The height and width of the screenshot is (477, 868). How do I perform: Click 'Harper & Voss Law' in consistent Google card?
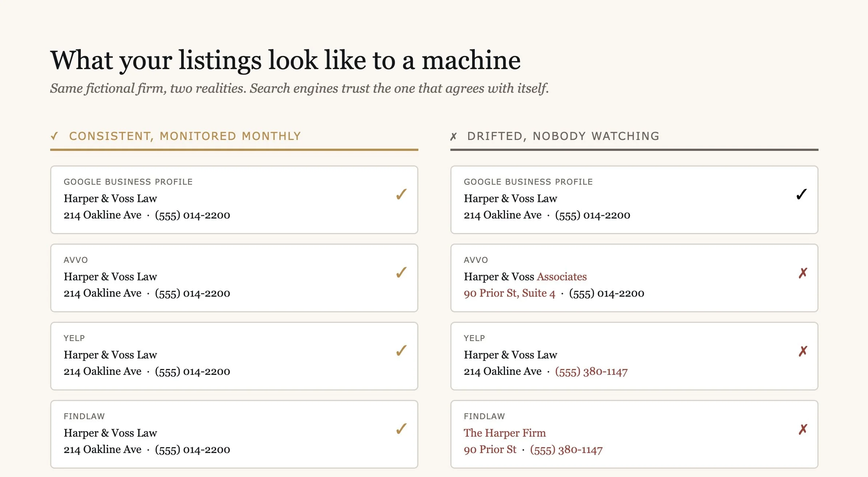pos(110,199)
